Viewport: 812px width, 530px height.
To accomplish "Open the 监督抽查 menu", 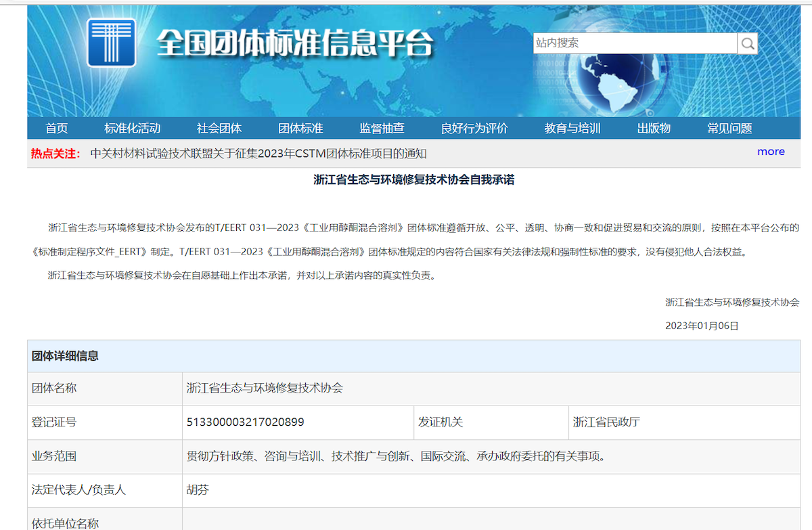I will coord(382,129).
